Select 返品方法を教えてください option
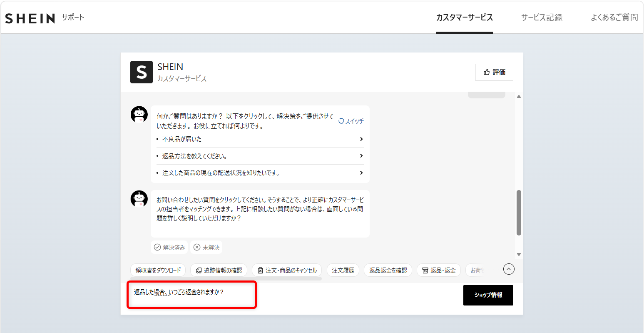The width and height of the screenshot is (644, 333). pyautogui.click(x=260, y=156)
